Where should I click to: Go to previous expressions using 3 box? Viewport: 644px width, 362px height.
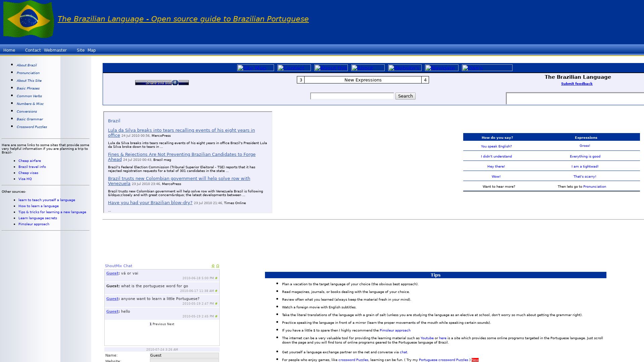point(301,80)
